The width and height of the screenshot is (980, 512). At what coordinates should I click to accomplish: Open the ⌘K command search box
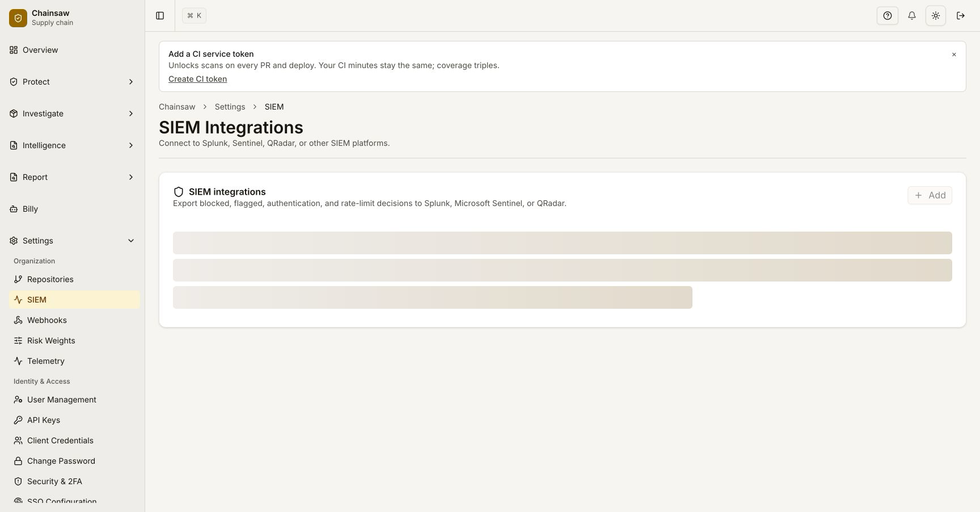[194, 16]
